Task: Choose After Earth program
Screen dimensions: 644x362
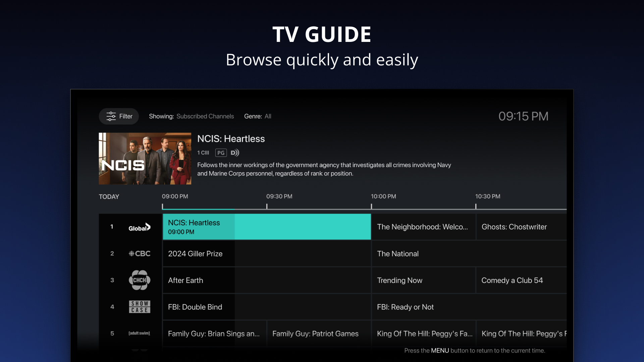Action: [x=267, y=280]
